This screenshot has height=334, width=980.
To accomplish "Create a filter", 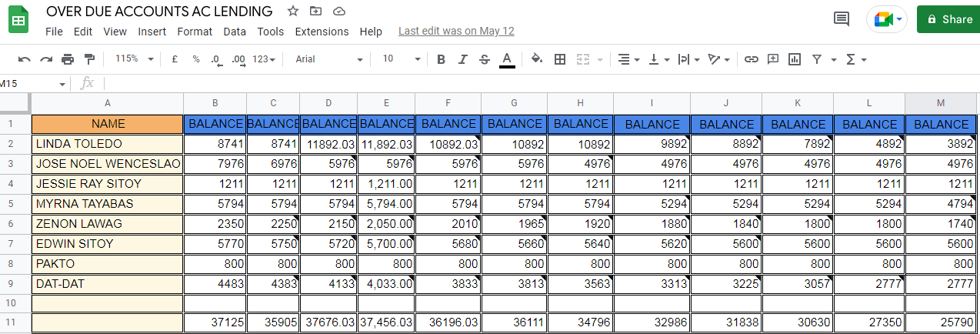I will coord(816,59).
